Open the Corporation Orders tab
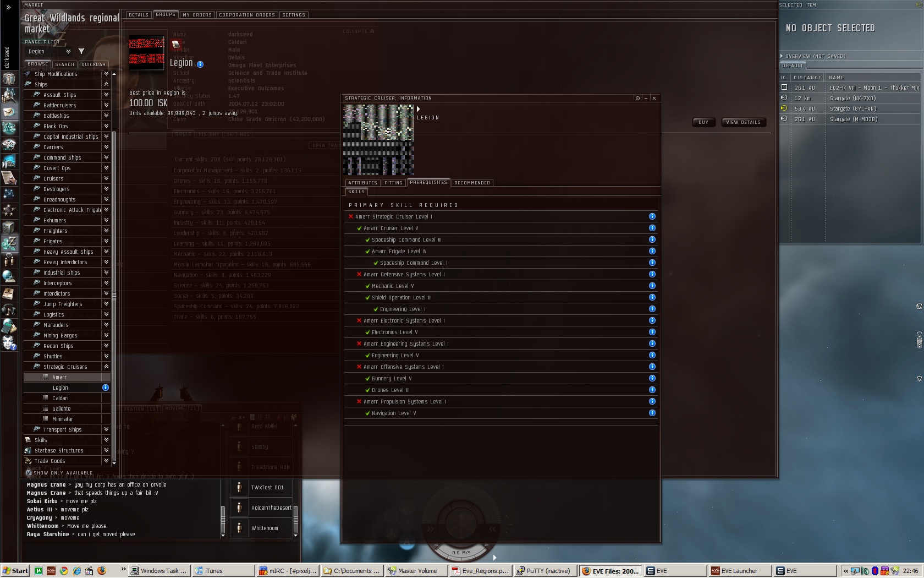Viewport: 924px width, 578px height. click(x=247, y=15)
